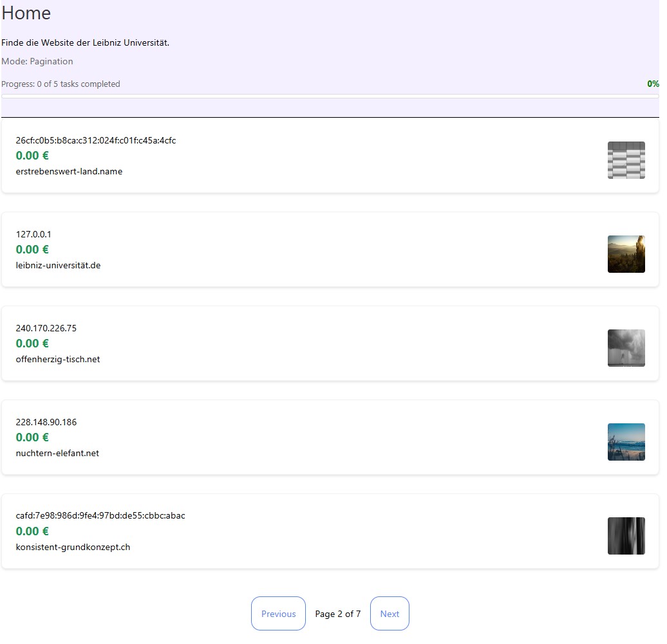Click the IP address 127.0.0.1
Viewport: 667px width, 644px height.
[33, 234]
